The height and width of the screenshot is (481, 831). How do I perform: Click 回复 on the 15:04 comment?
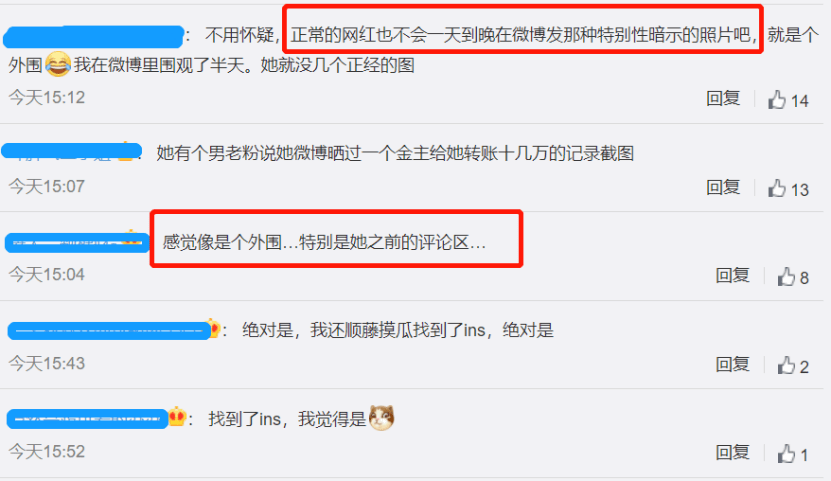coord(732,275)
